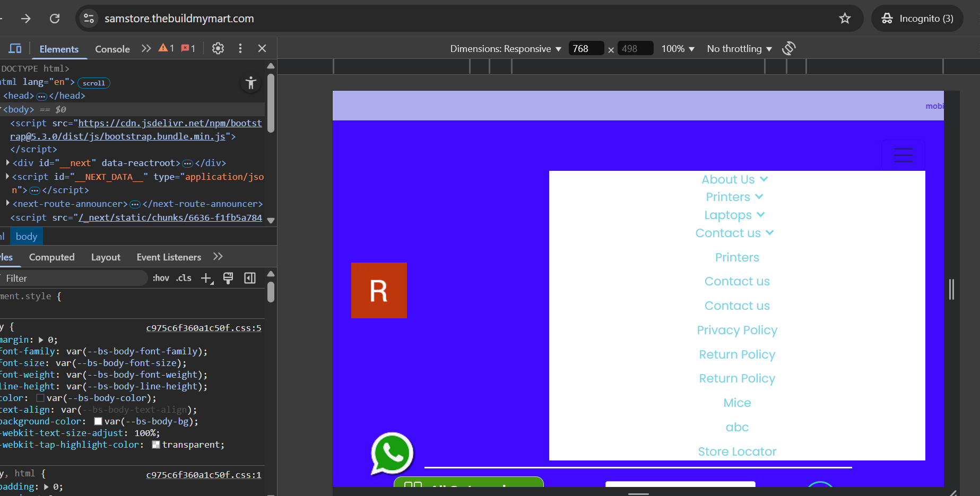Viewport: 980px width, 496px height.
Task: Open c975c6f360a1c50f.css:1 source link
Action: (204, 475)
